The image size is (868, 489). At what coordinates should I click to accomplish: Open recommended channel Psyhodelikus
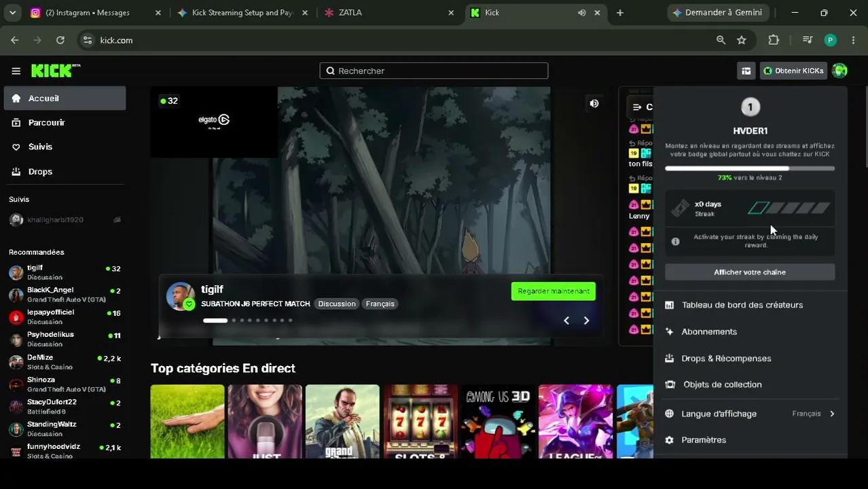pos(65,339)
